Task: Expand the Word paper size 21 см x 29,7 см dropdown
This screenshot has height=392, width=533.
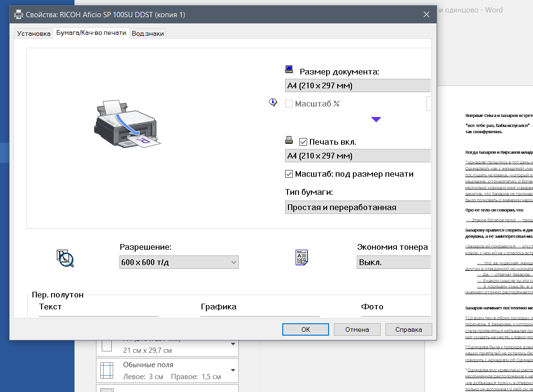Action: coord(233,344)
